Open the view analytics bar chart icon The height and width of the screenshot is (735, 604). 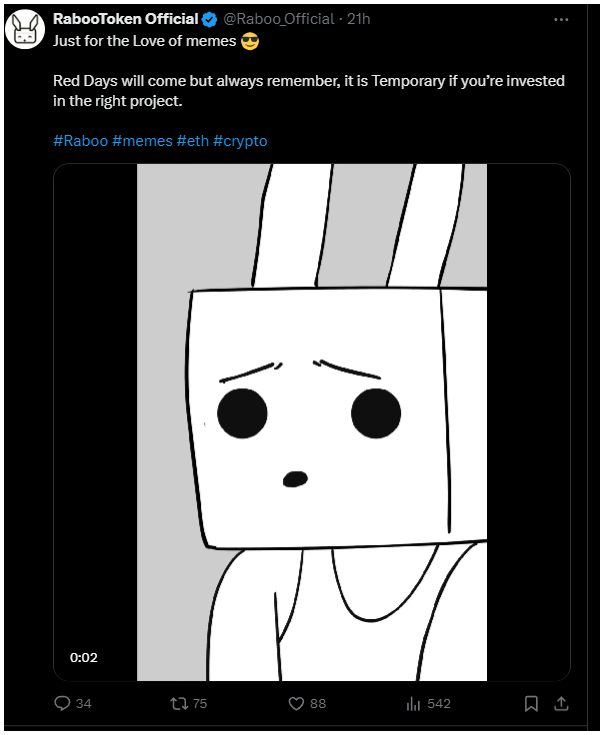coord(413,703)
